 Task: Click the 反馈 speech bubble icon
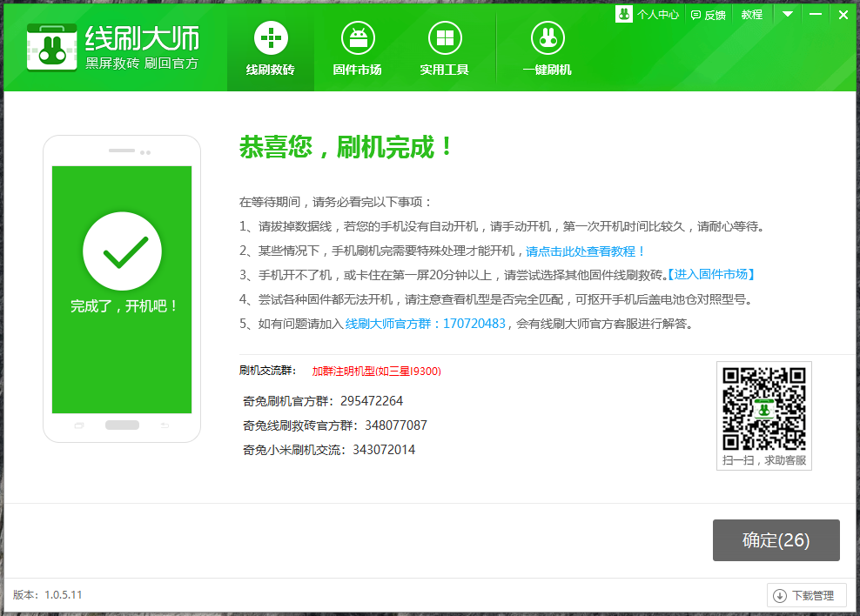[695, 16]
